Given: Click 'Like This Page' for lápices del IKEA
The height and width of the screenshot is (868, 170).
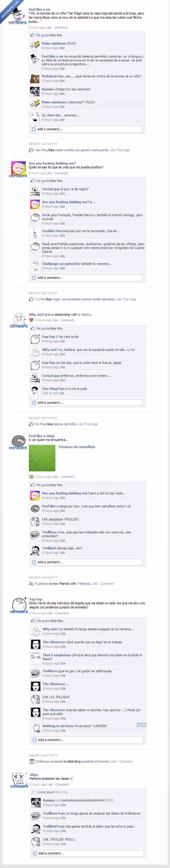Looking at the screenshot, I should [88, 424].
